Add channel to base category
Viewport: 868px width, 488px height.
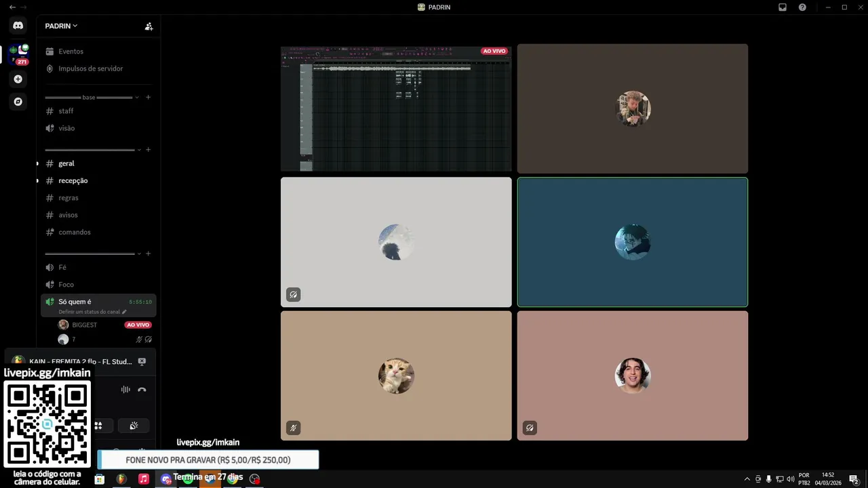pos(149,98)
